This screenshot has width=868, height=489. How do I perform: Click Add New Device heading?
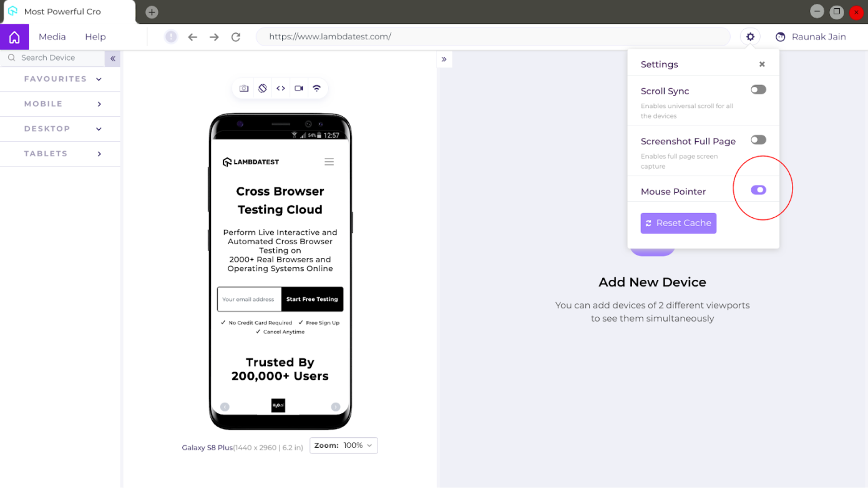652,282
